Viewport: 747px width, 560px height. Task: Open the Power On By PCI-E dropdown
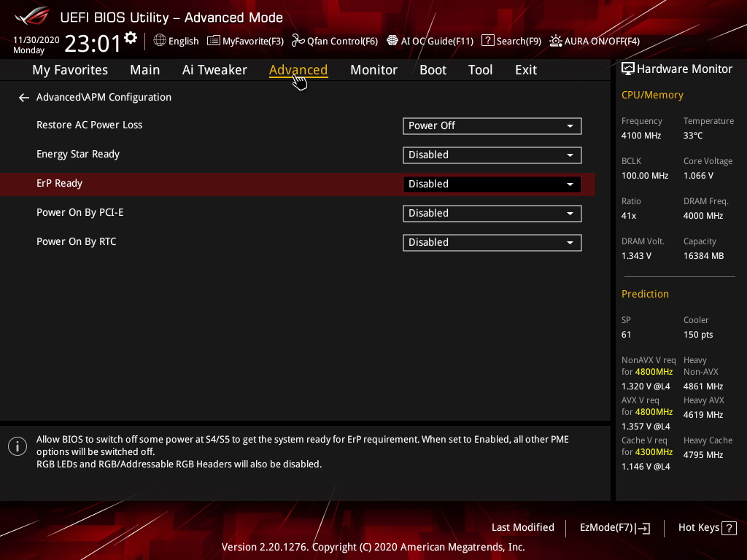pos(492,214)
